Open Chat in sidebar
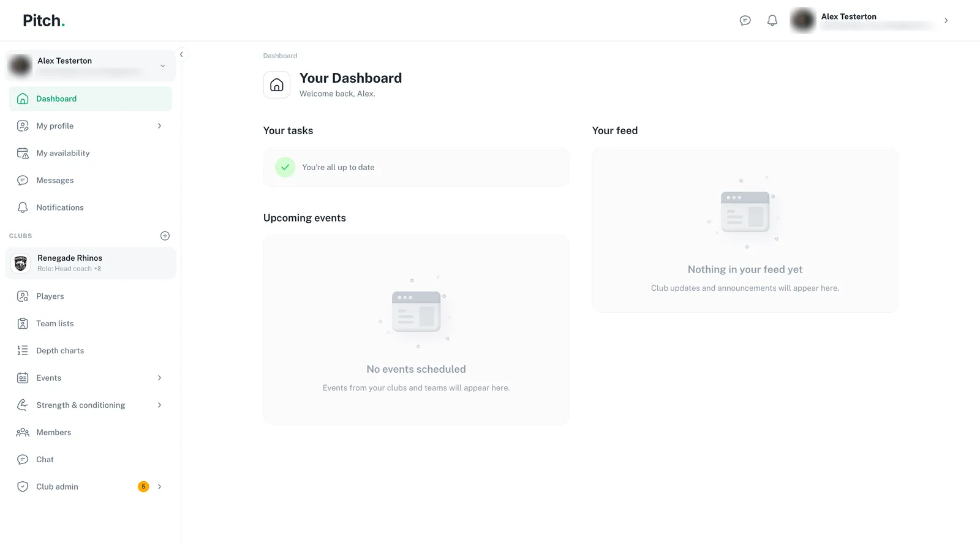The image size is (980, 543). tap(90, 459)
